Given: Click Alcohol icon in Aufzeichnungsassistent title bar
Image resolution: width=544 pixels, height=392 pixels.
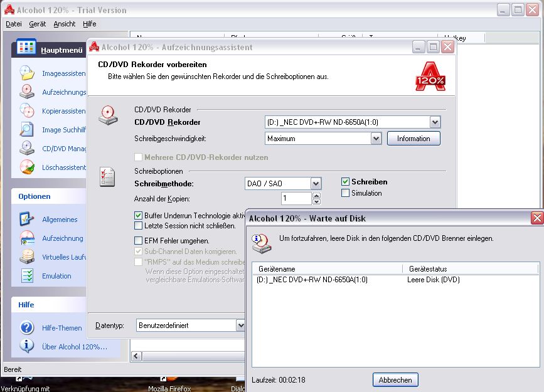Looking at the screenshot, I should point(94,46).
